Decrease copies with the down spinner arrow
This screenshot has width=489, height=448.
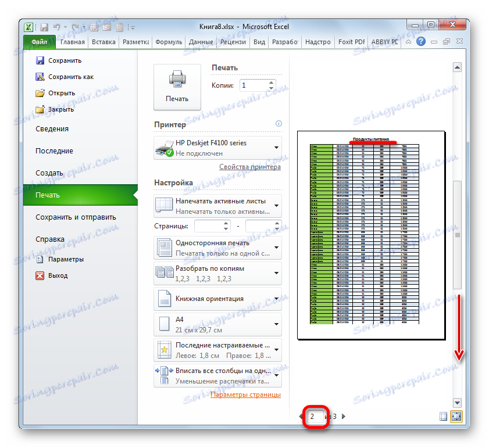click(271, 88)
